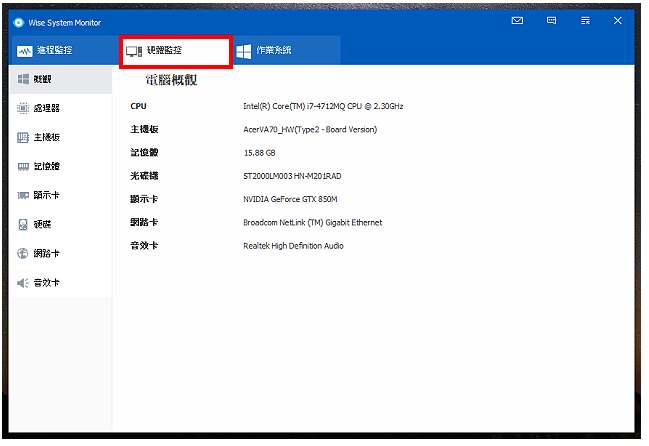
Task: Click the Intel Core i7-4712MQ CPU value
Action: click(x=323, y=106)
